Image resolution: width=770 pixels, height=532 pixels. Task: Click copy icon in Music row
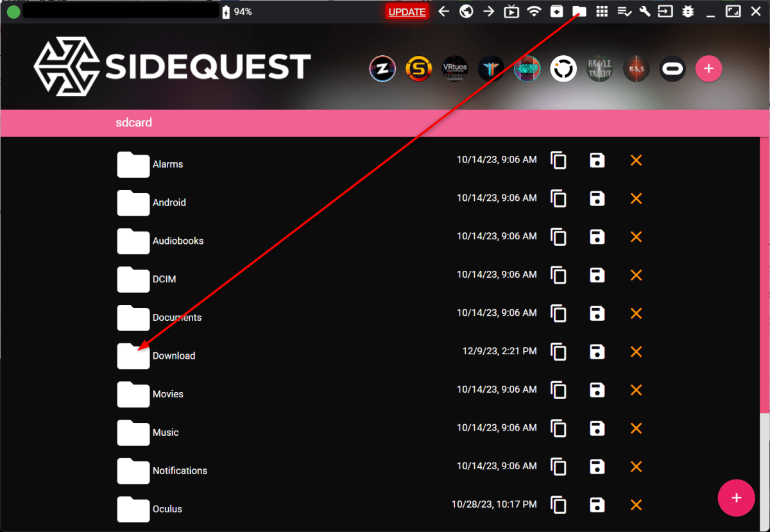(x=559, y=429)
